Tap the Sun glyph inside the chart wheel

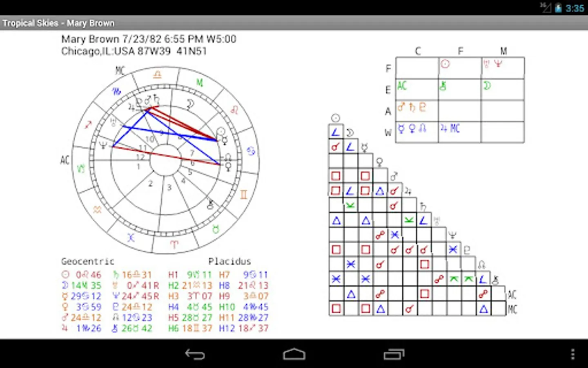(x=221, y=132)
